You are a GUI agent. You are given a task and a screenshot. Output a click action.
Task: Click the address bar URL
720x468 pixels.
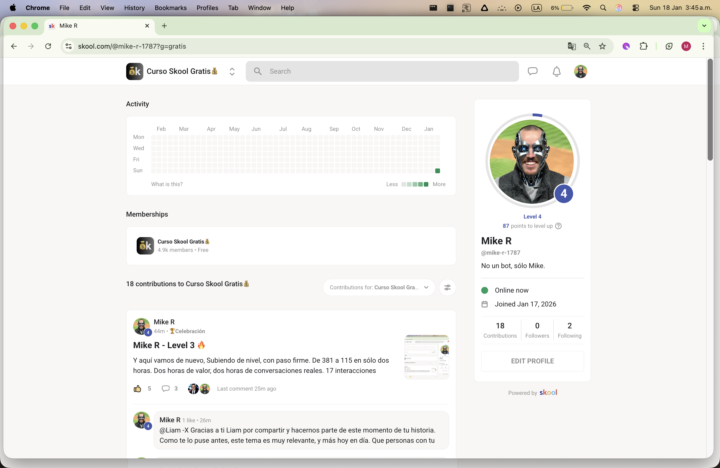pos(132,46)
